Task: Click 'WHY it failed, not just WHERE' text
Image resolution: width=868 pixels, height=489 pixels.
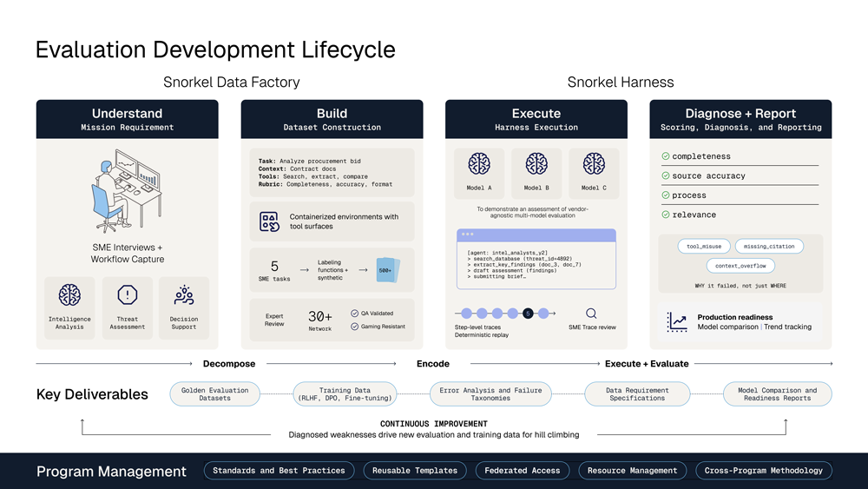Action: pyautogui.click(x=740, y=286)
